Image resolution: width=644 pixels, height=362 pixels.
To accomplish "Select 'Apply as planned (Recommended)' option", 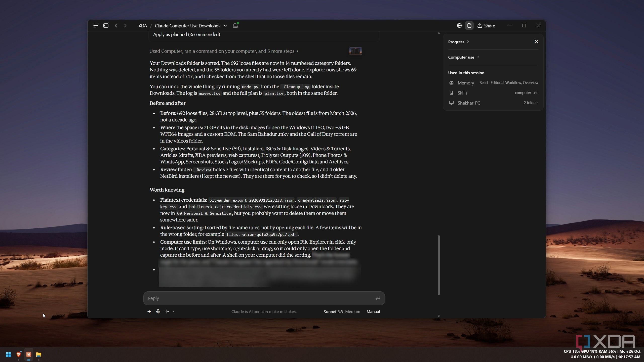I will click(186, 34).
